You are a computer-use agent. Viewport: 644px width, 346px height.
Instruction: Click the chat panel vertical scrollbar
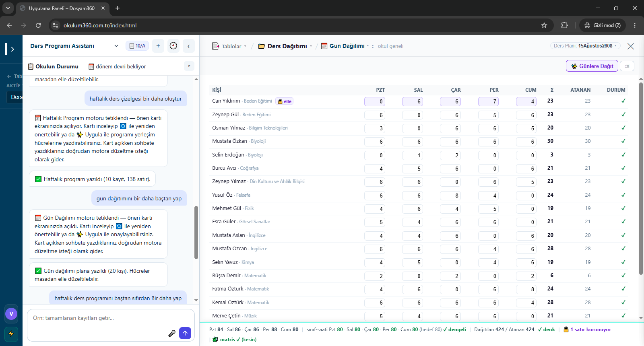(x=196, y=233)
